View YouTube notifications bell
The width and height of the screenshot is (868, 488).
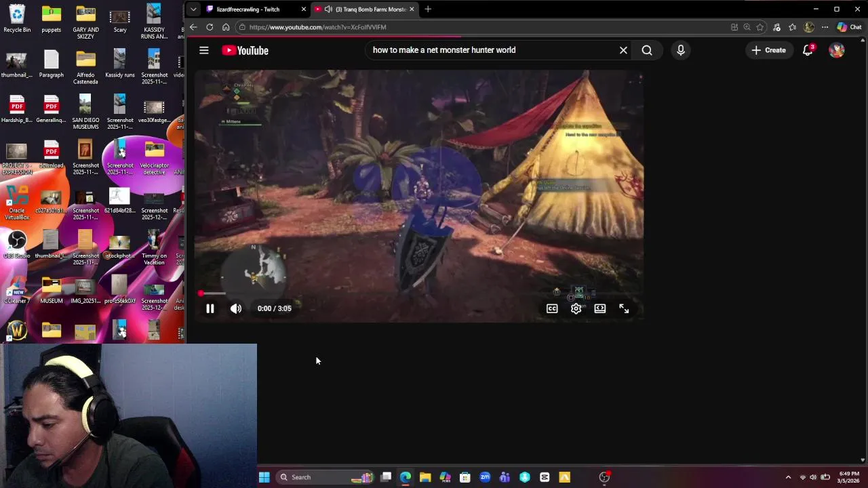click(808, 50)
